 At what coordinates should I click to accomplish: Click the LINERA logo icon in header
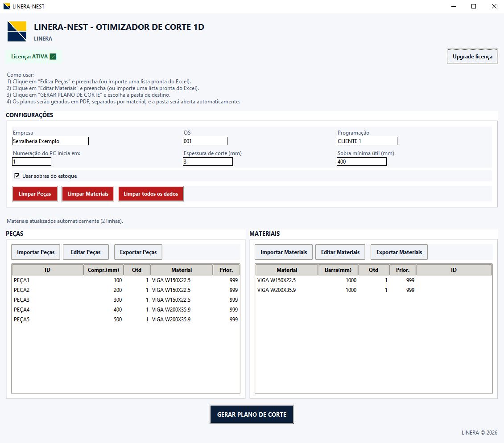click(x=17, y=31)
